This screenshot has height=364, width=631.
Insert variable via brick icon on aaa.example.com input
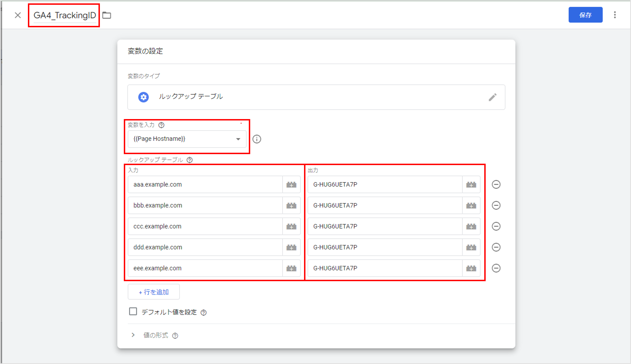291,185
